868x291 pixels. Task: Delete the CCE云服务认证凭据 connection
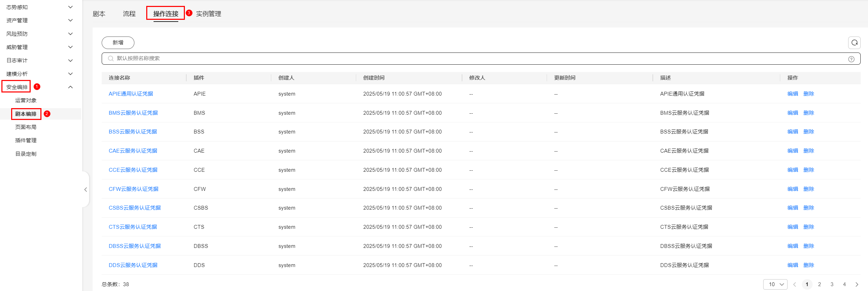pyautogui.click(x=808, y=170)
